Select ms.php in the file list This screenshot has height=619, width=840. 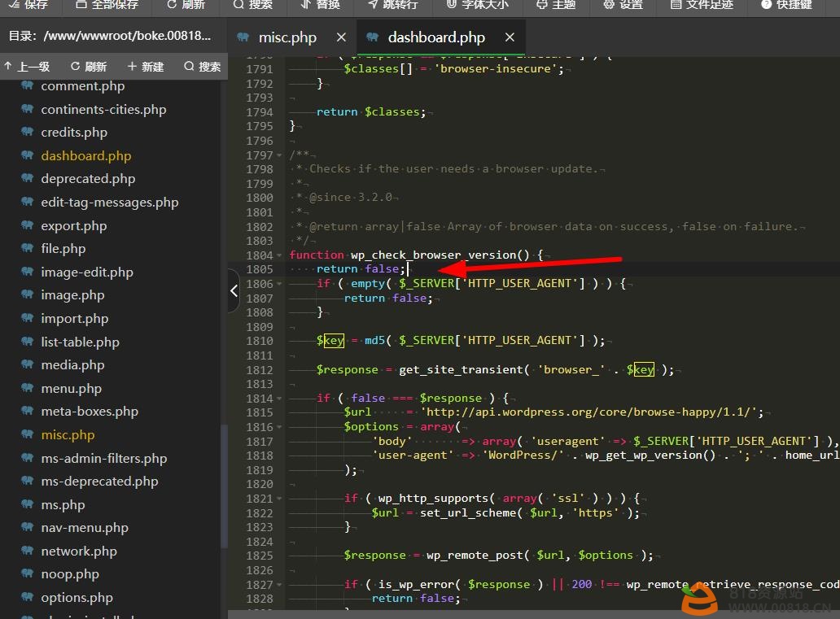63,505
